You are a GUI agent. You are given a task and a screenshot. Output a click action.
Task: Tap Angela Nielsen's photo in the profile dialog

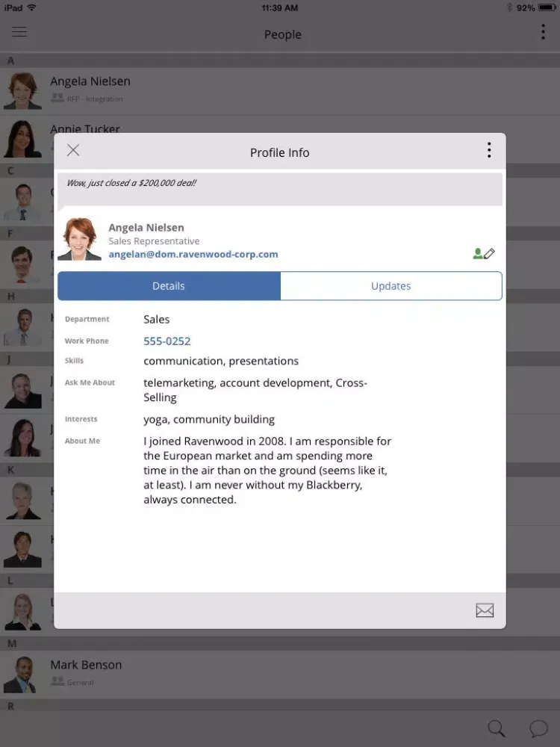pyautogui.click(x=79, y=239)
